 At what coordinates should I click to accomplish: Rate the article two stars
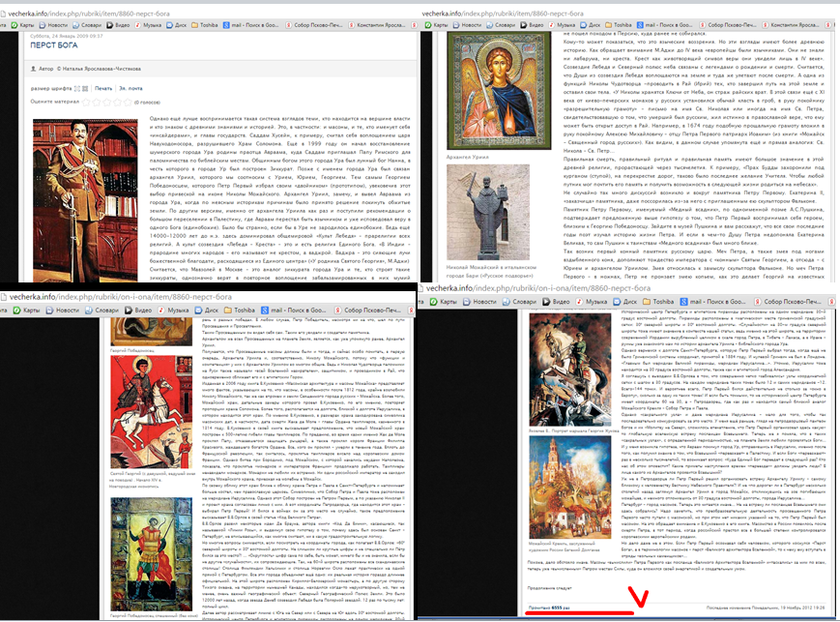click(97, 102)
